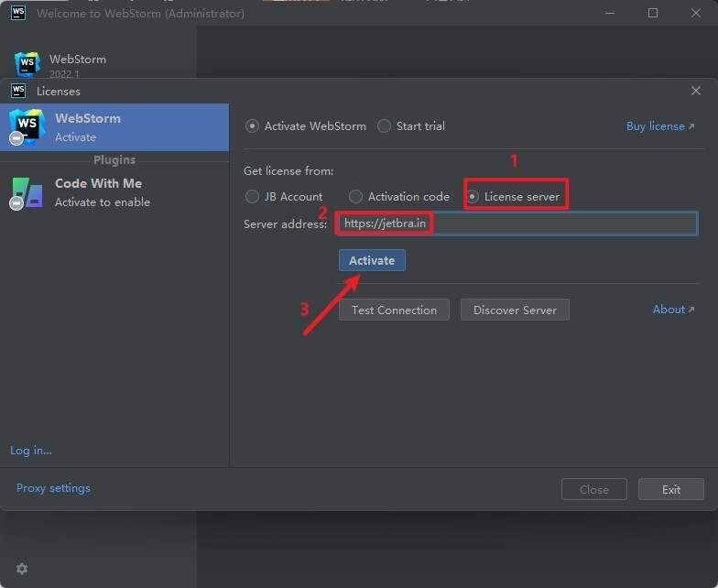Click the Plugins section header text

pyautogui.click(x=114, y=159)
